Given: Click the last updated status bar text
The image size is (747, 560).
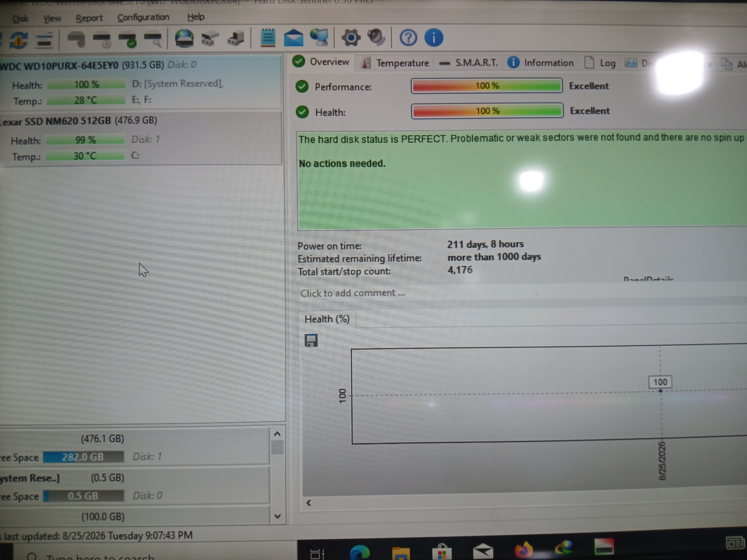Looking at the screenshot, I should point(97,536).
